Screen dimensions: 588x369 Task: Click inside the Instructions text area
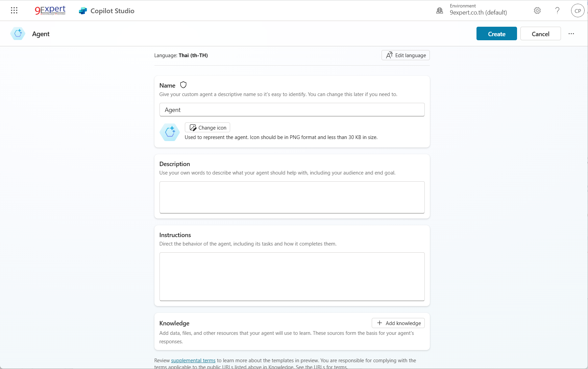coord(292,277)
